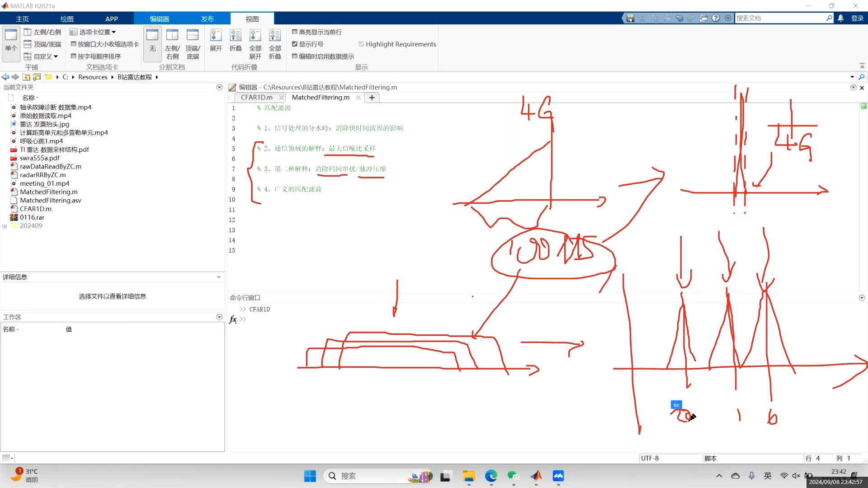This screenshot has width=868, height=488.
Task: Split document Top/Bottom icon
Action: pos(193,44)
